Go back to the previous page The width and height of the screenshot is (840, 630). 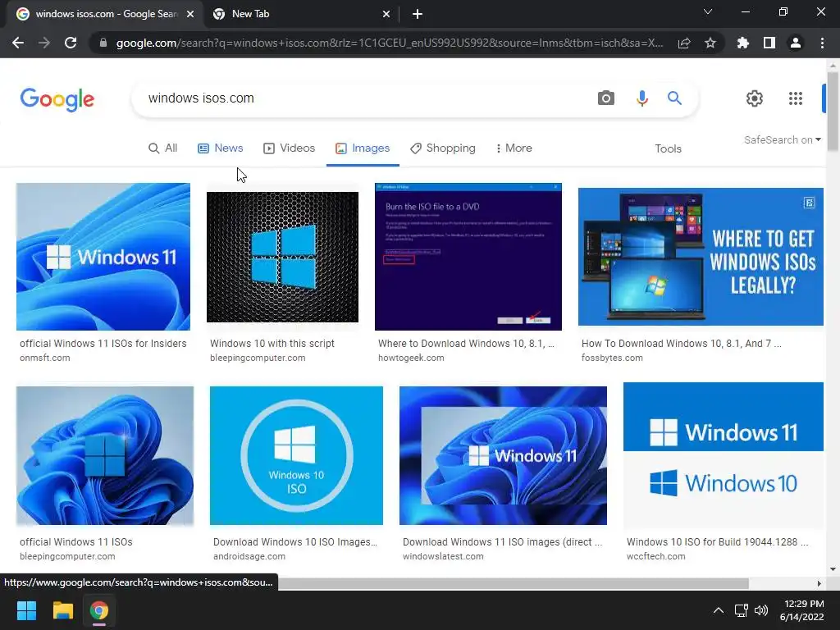tap(18, 43)
